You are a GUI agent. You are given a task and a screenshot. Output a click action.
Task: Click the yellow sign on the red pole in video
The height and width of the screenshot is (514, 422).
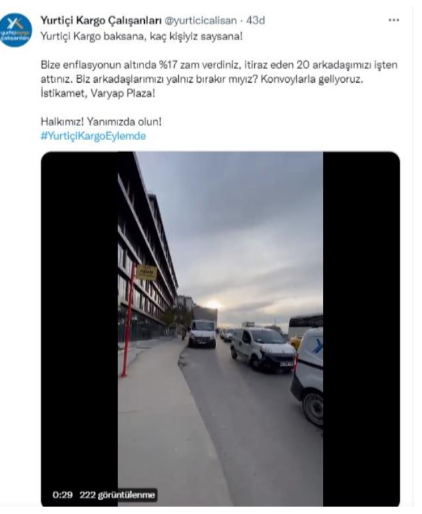[146, 273]
